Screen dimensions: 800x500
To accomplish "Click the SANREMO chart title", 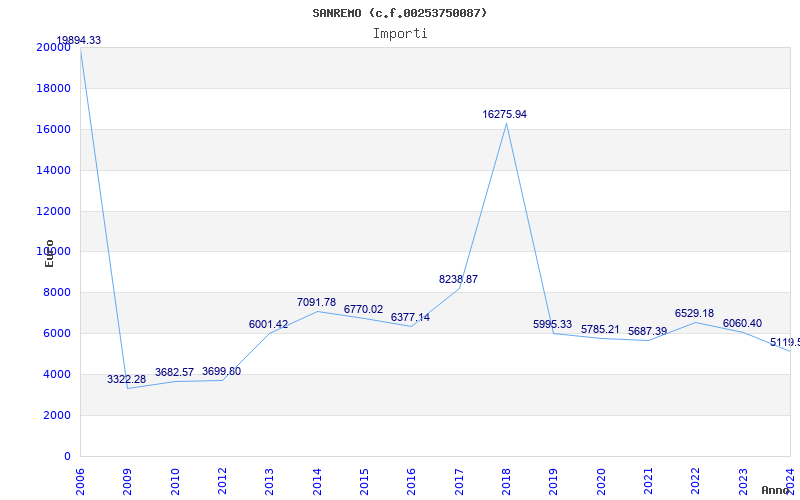I will (400, 13).
